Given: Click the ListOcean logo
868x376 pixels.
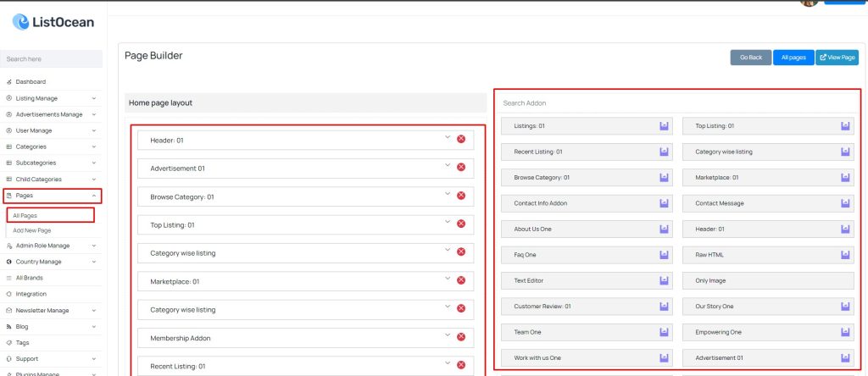Looking at the screenshot, I should point(53,22).
